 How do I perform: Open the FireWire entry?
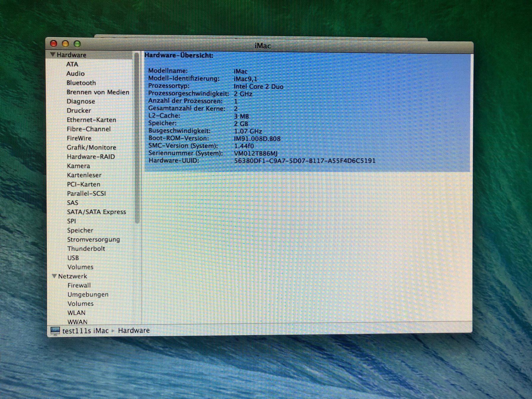79,138
